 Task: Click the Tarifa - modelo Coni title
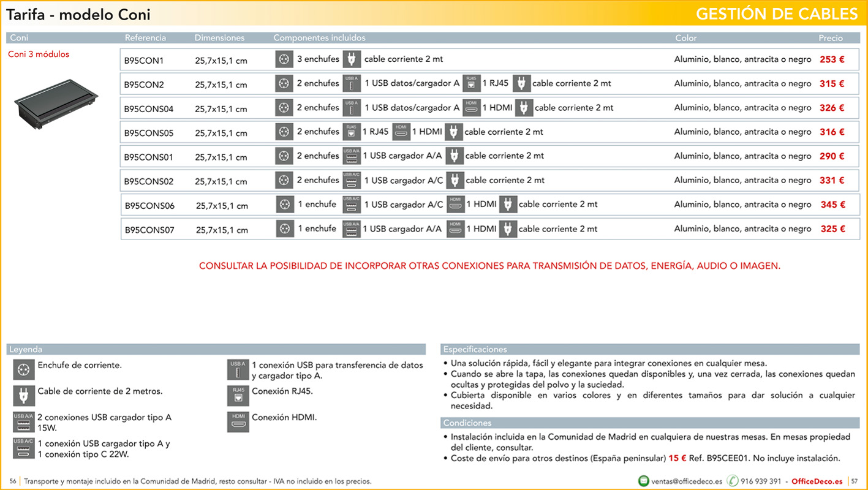coord(78,15)
